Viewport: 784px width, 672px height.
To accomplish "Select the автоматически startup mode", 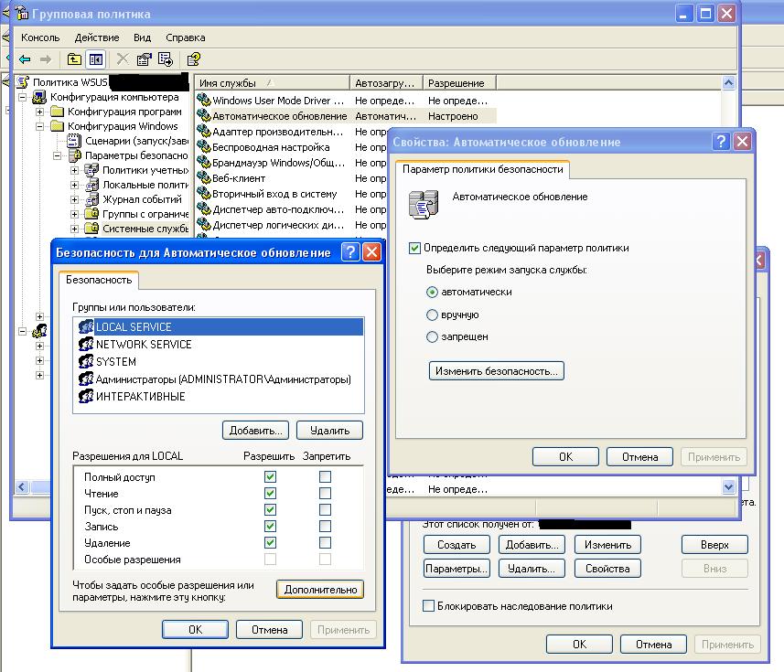I will pyautogui.click(x=432, y=292).
